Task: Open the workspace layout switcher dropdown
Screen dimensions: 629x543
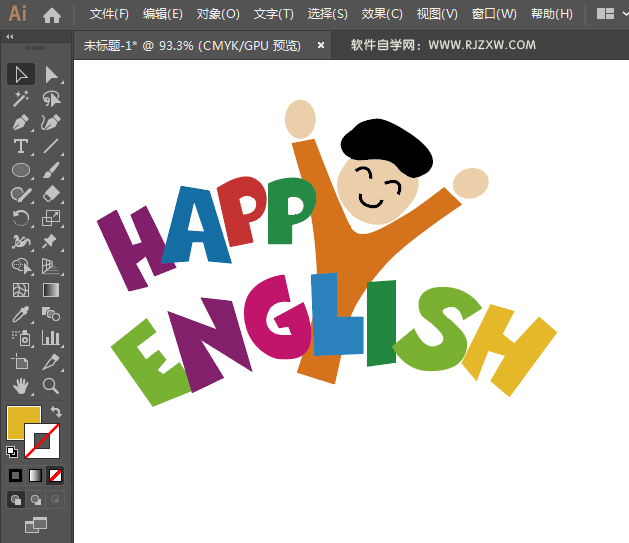Action: point(605,14)
